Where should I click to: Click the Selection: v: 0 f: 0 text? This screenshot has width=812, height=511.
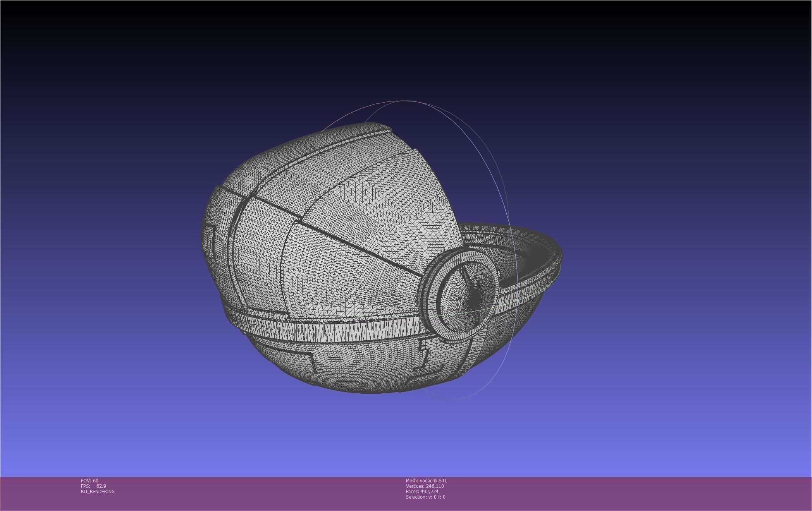[425, 497]
